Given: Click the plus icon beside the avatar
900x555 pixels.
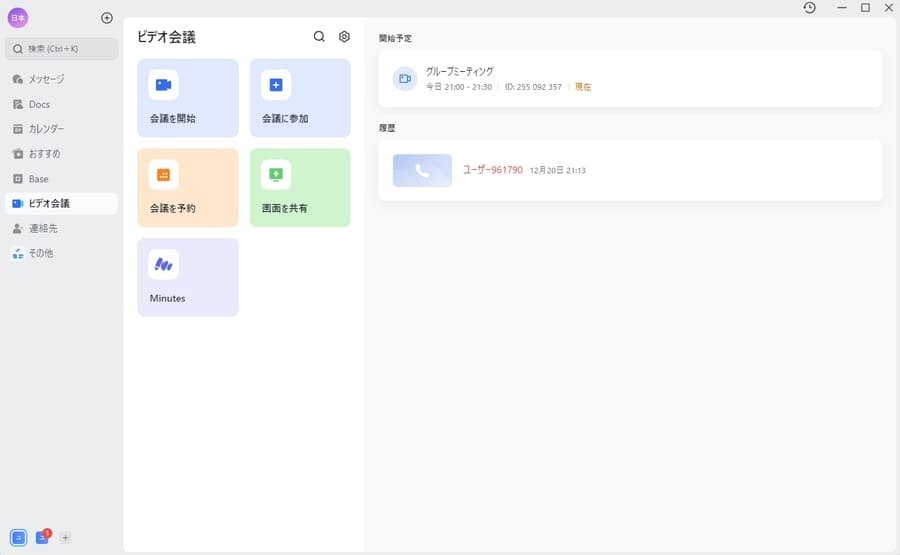Looking at the screenshot, I should pyautogui.click(x=107, y=18).
